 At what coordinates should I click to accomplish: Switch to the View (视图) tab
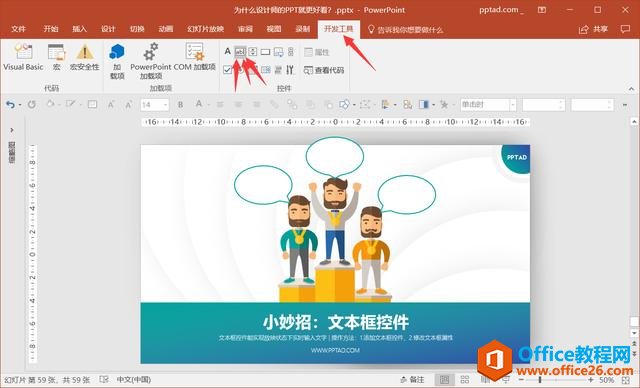pos(274,29)
